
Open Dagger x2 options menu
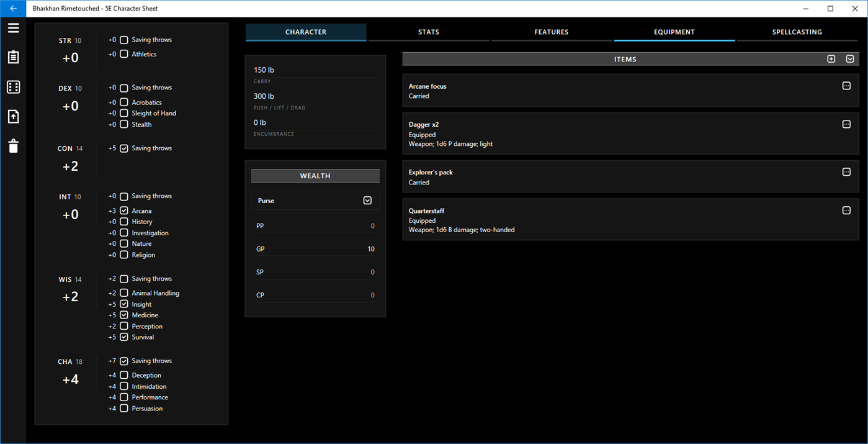point(846,124)
